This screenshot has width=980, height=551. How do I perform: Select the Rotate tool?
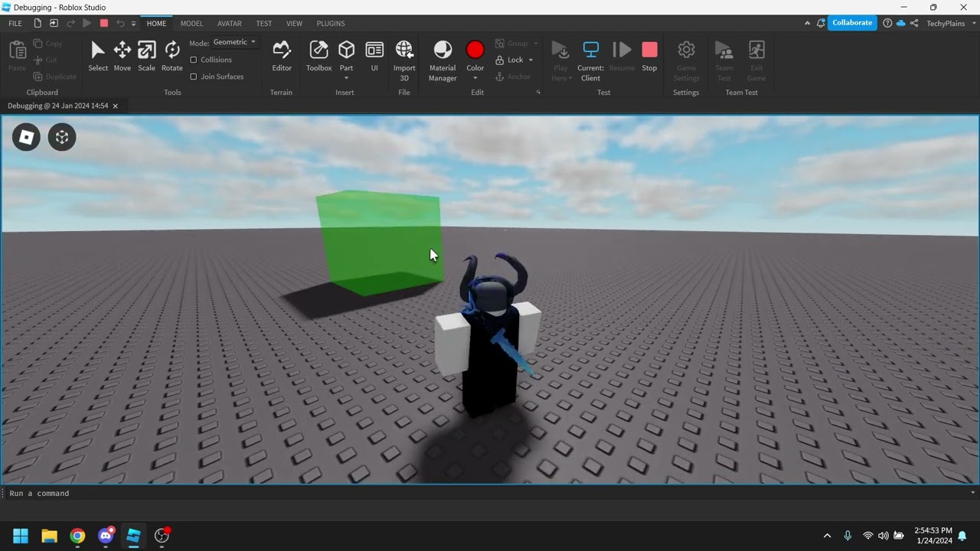[172, 57]
